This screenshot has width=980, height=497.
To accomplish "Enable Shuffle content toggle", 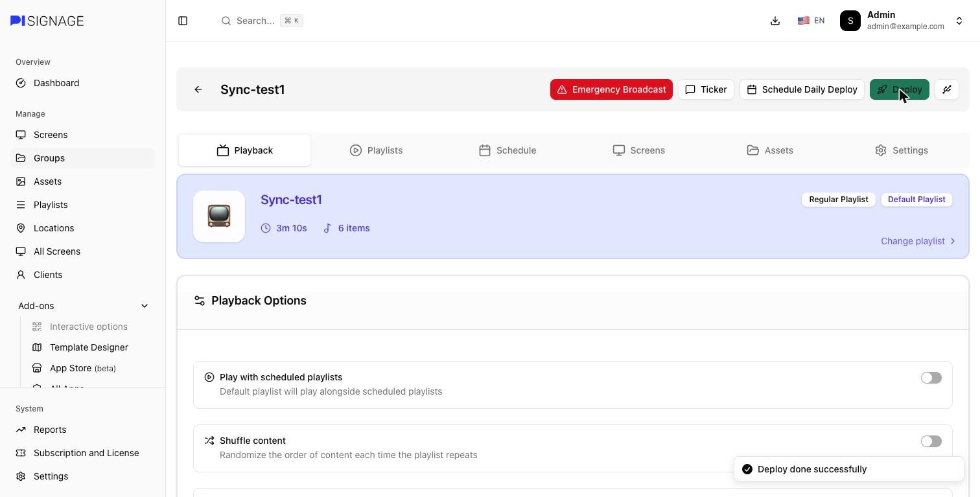I will click(931, 441).
